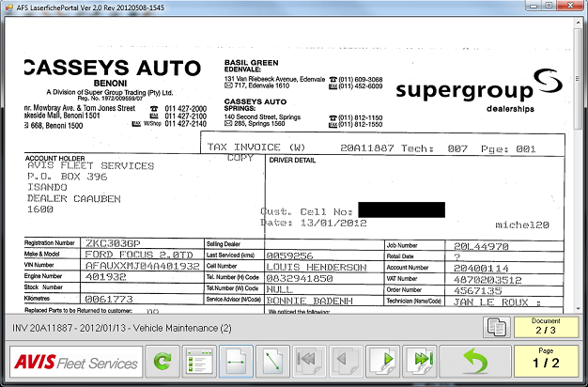Go to first page button

309,362
